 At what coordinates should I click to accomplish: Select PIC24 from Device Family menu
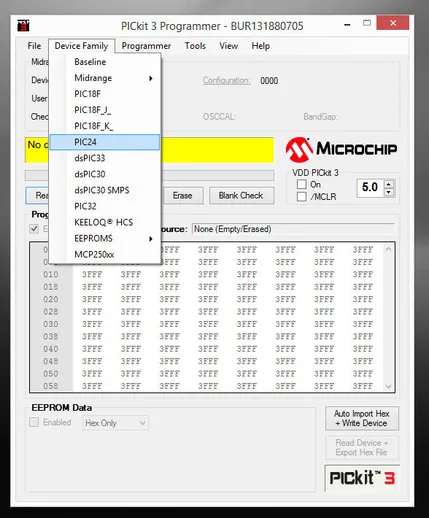(105, 142)
